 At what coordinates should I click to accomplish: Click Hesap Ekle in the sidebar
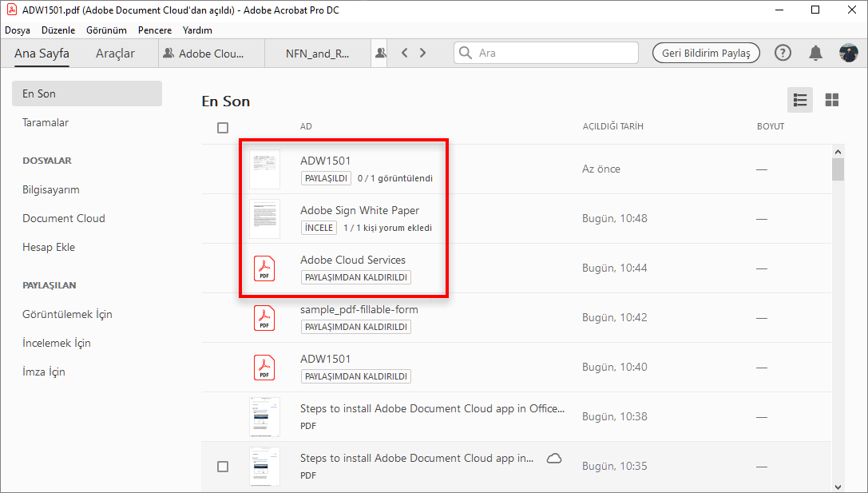(49, 247)
